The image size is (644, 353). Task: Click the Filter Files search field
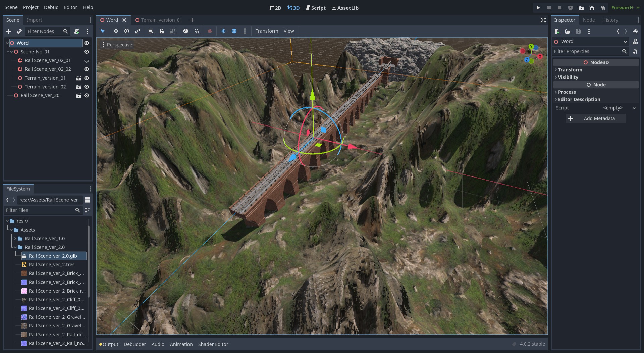point(40,210)
